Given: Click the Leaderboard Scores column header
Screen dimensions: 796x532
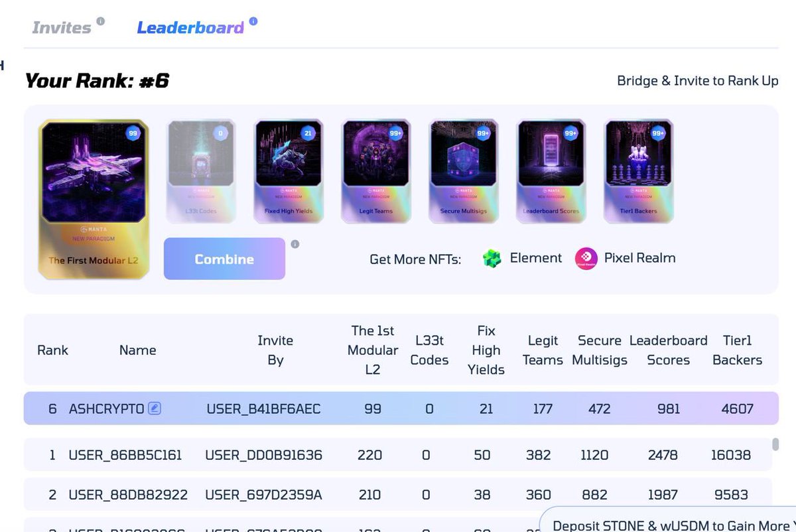Looking at the screenshot, I should coord(668,350).
